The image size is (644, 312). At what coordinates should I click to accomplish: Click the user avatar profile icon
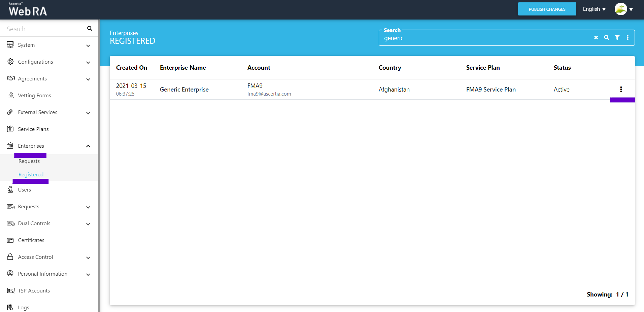(620, 9)
